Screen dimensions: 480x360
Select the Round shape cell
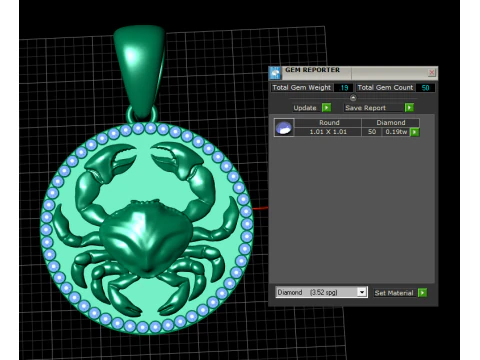(x=329, y=122)
